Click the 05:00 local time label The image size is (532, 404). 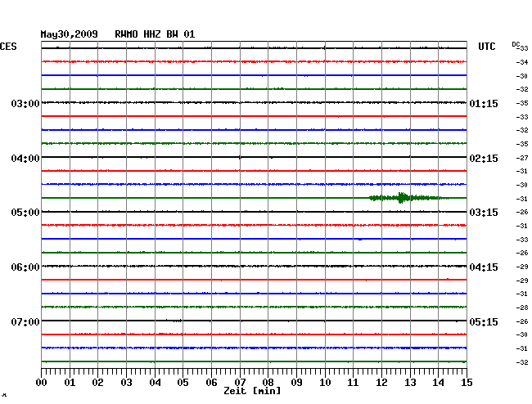[25, 213]
